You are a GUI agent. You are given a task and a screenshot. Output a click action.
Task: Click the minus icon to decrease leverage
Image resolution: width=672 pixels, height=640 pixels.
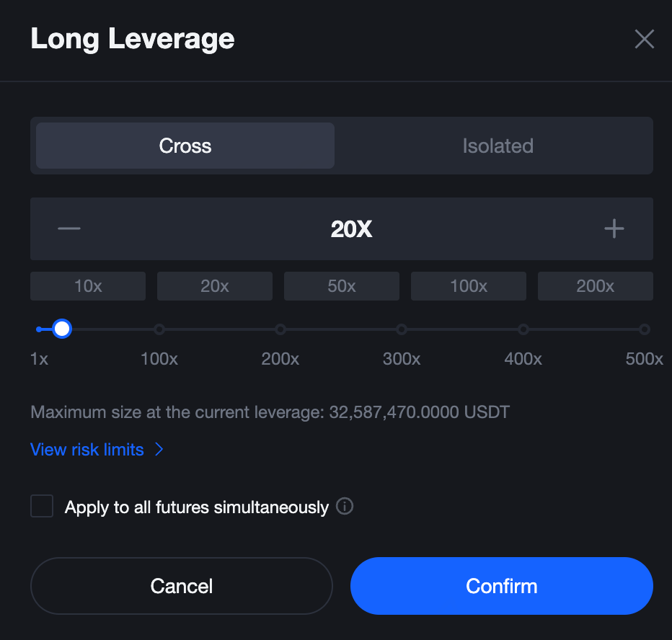[x=69, y=229]
